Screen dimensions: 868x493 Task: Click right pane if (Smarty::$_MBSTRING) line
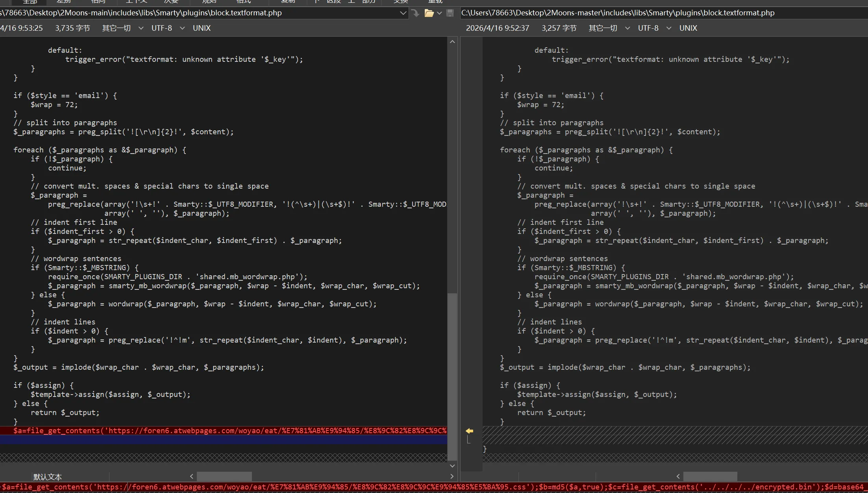[571, 268]
